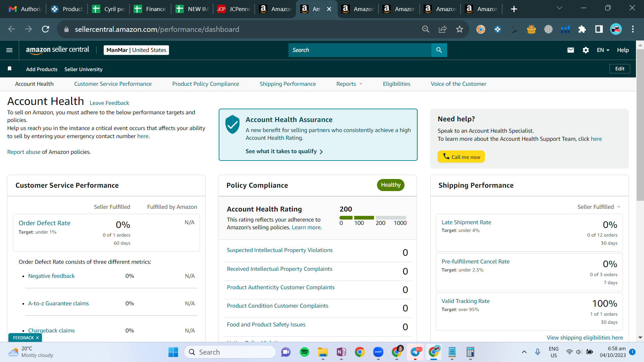Click the browser zoom magnifier icon
This screenshot has height=362, width=644.
pyautogui.click(x=426, y=29)
